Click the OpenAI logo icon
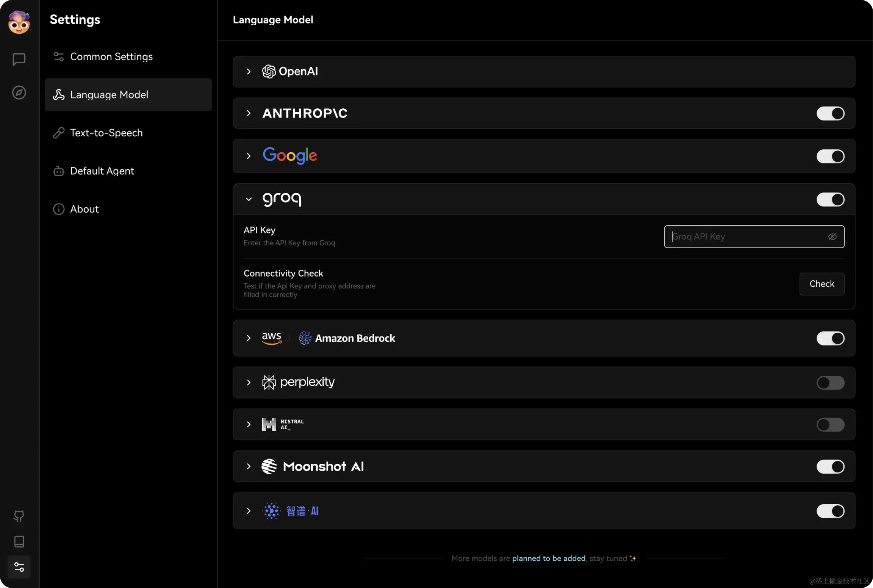 click(x=269, y=71)
